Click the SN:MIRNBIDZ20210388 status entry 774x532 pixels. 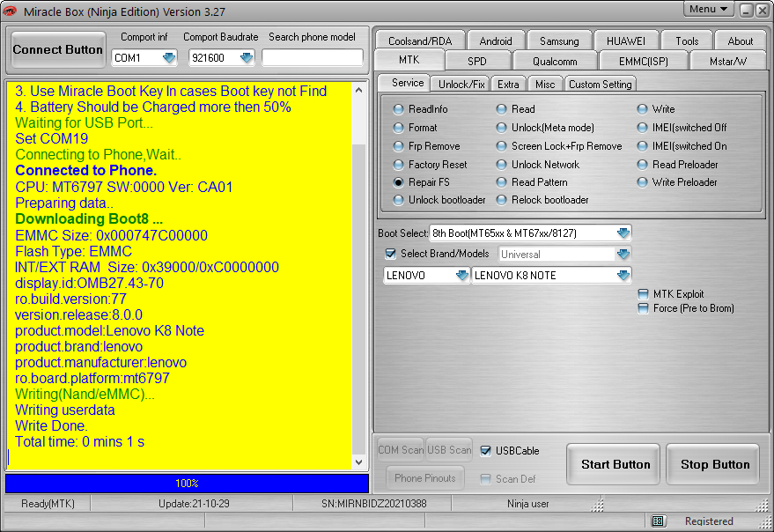point(373,504)
